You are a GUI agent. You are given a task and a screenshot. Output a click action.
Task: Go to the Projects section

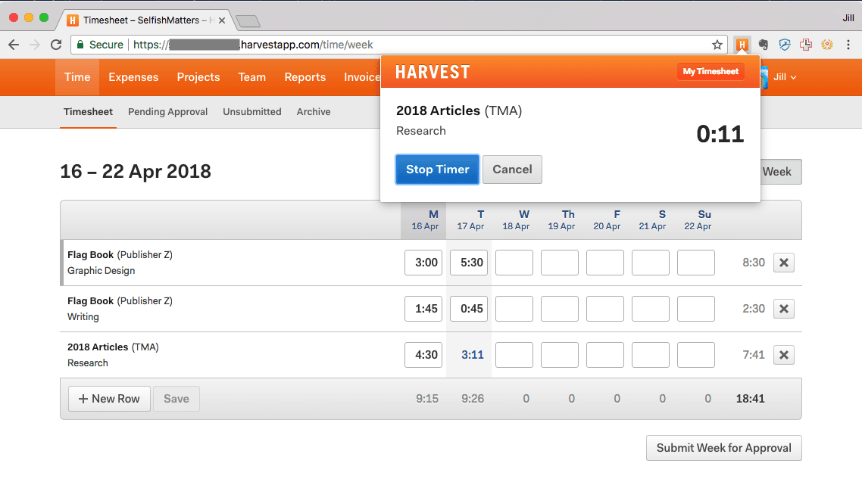pyautogui.click(x=198, y=77)
